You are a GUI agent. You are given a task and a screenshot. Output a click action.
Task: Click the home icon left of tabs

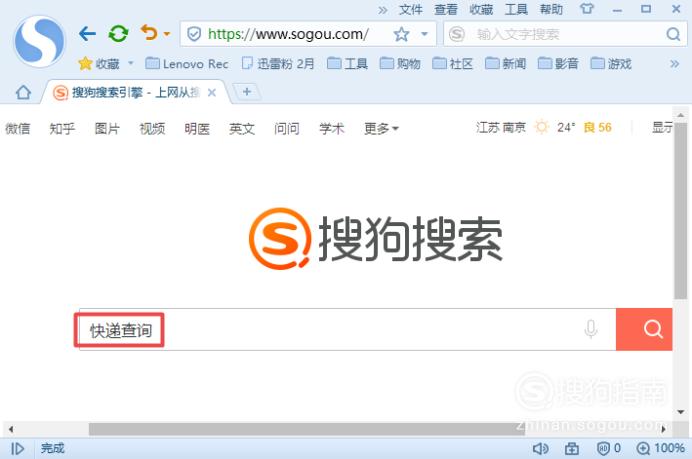click(x=23, y=92)
